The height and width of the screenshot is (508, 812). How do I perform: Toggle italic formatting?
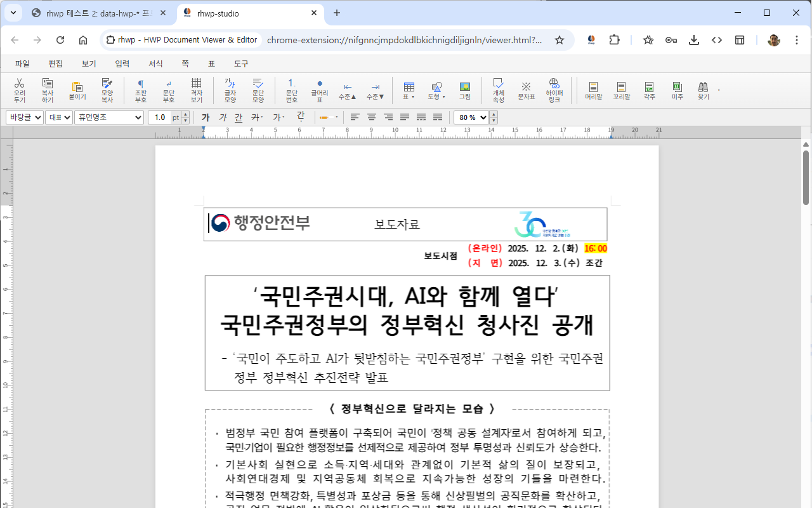pos(221,117)
